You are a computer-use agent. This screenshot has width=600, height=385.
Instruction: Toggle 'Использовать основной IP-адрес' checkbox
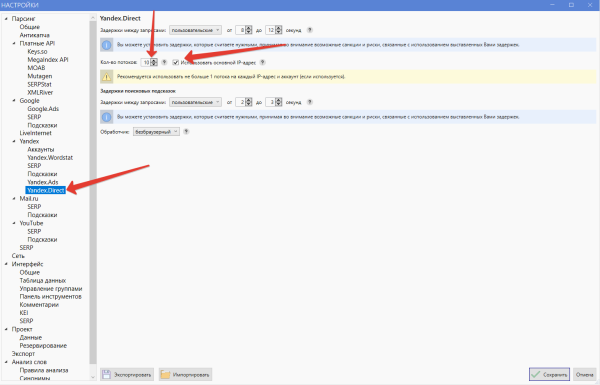[x=176, y=62]
